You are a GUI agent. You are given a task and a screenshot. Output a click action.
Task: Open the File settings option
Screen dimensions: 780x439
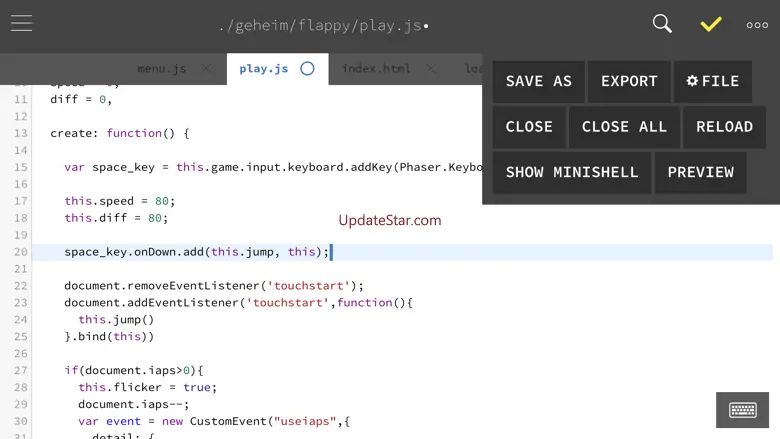(712, 81)
